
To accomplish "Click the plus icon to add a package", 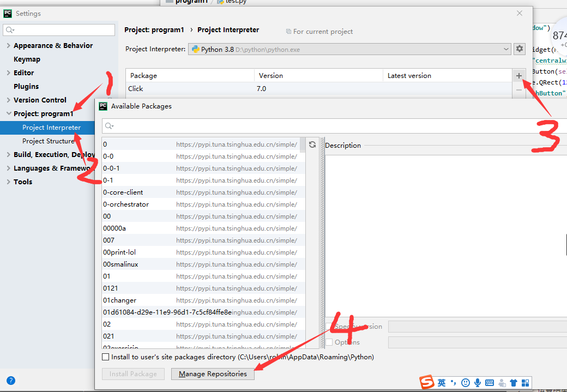I will click(x=519, y=76).
